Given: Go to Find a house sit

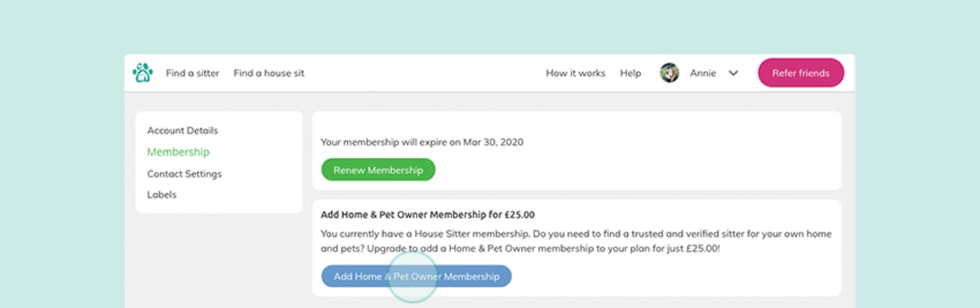Looking at the screenshot, I should (x=269, y=73).
